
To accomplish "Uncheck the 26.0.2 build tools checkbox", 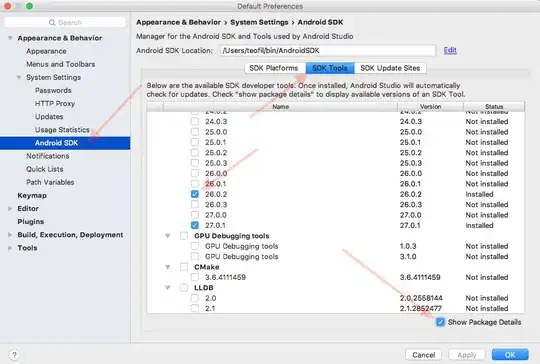I will coord(195,194).
